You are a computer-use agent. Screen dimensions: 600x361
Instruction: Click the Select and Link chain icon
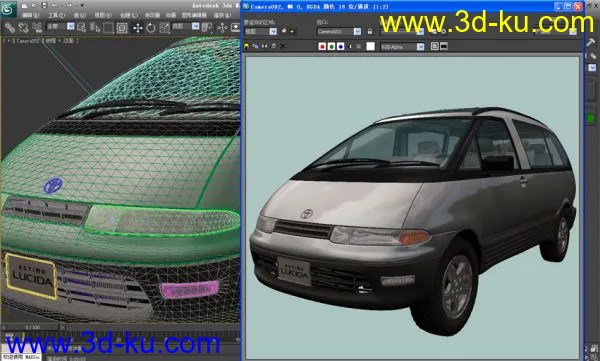click(10, 28)
